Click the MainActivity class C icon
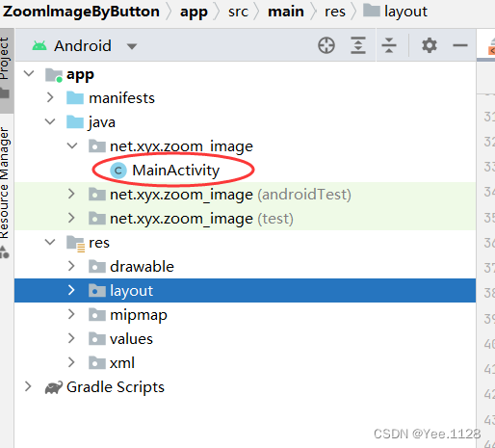 (118, 171)
